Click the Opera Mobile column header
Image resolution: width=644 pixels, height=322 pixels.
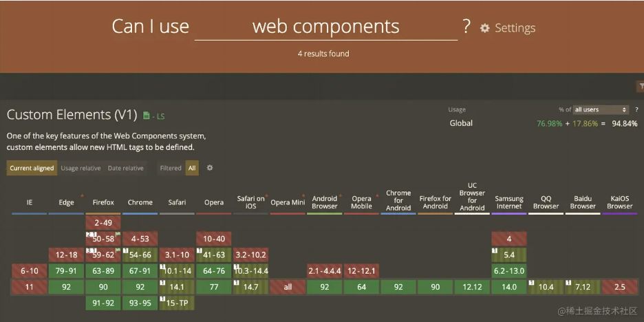pos(361,202)
